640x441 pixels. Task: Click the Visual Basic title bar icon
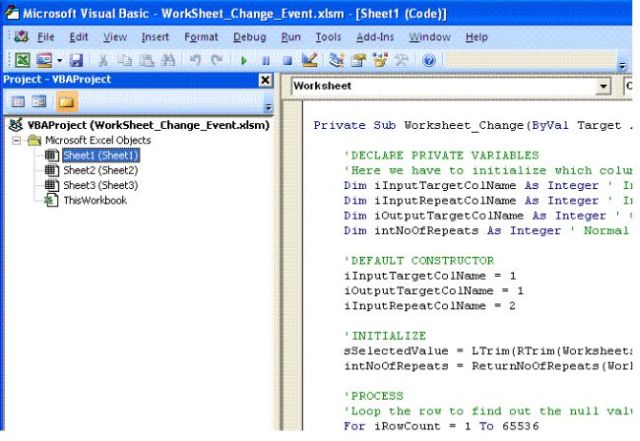pyautogui.click(x=12, y=13)
